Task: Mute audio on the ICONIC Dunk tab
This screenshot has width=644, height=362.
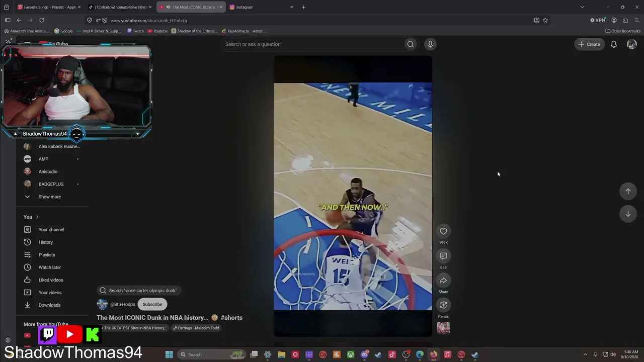Action: (168, 7)
